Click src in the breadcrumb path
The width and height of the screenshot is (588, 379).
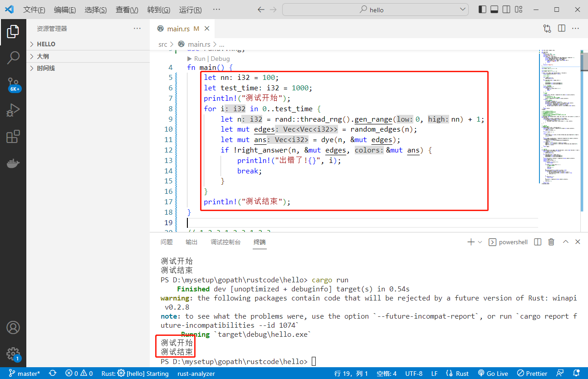[163, 44]
